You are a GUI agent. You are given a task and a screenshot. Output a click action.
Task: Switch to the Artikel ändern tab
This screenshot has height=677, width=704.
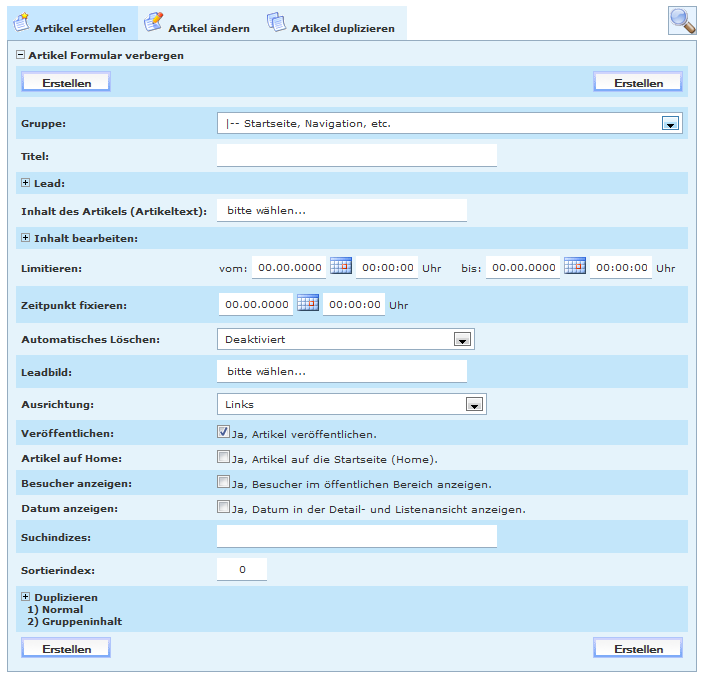pos(197,23)
